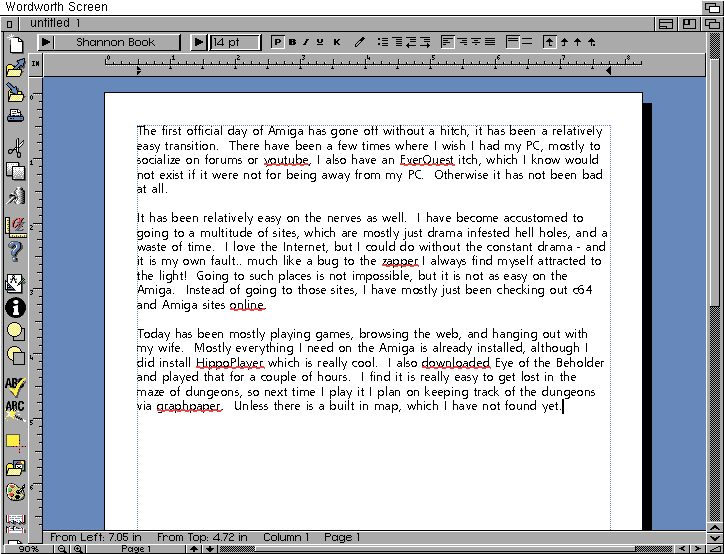Click the 14 pt font size field

click(x=235, y=42)
